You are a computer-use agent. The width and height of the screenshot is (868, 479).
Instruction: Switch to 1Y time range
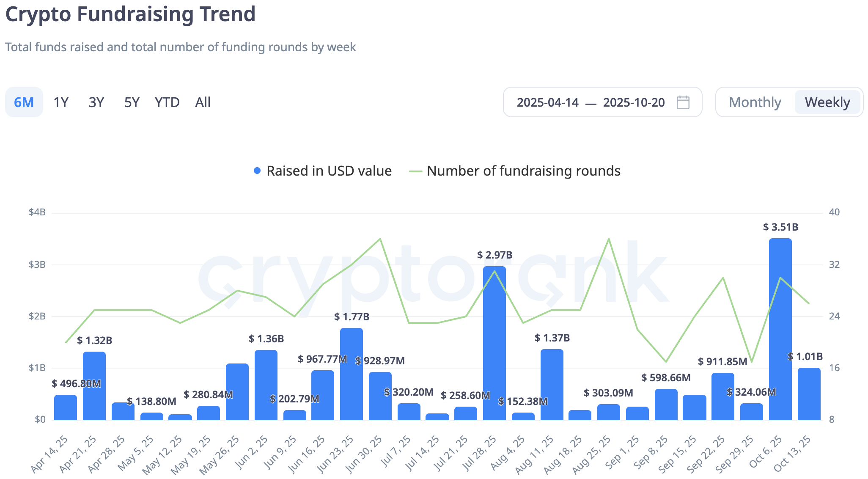[61, 102]
